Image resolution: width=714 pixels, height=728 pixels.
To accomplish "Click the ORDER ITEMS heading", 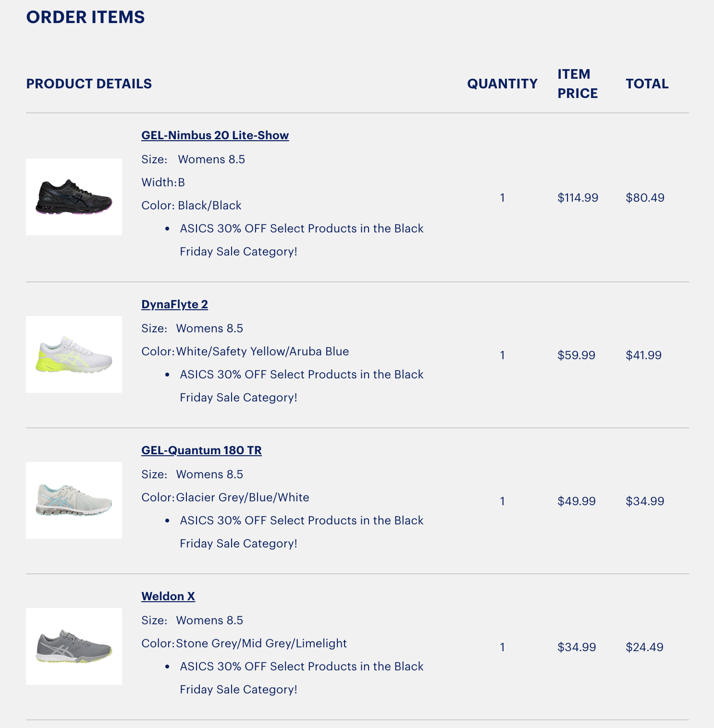I will (x=86, y=17).
